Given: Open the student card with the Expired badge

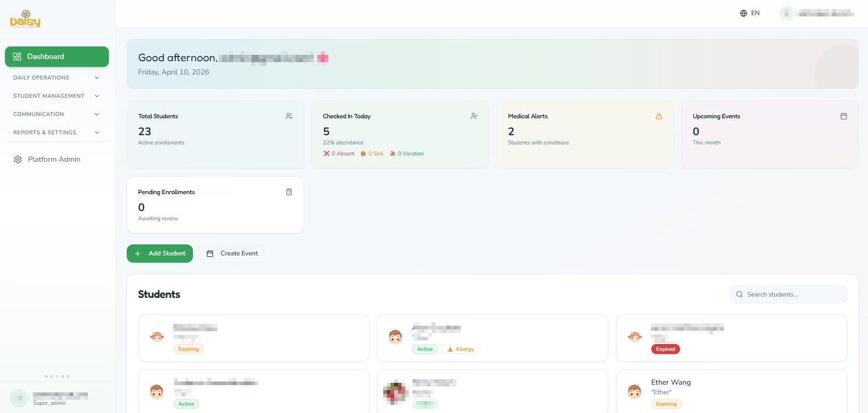Looking at the screenshot, I should click(731, 338).
